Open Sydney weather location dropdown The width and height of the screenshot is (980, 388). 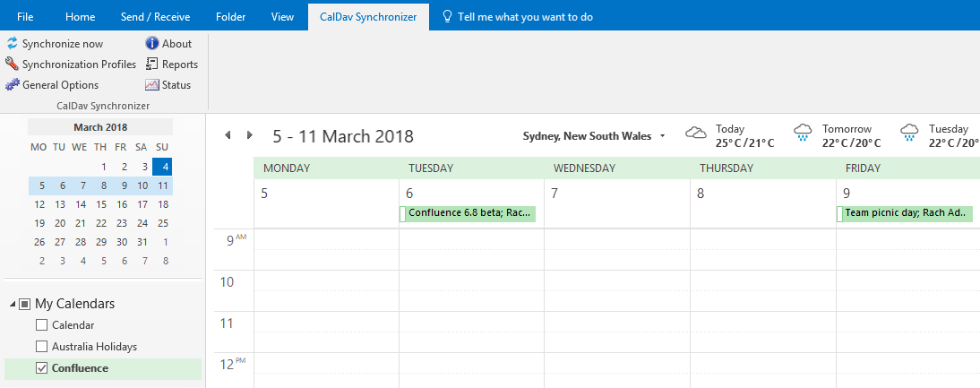click(x=663, y=136)
